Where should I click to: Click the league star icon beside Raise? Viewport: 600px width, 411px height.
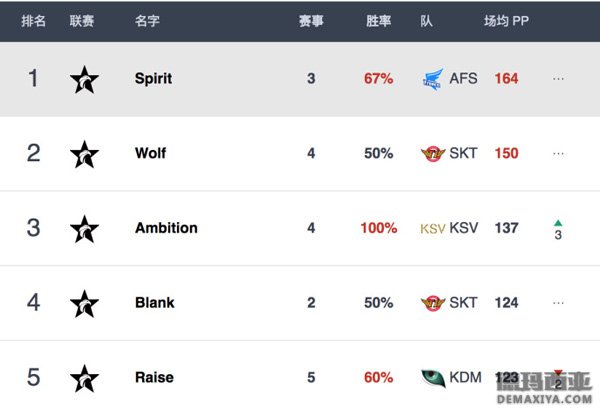pos(85,378)
